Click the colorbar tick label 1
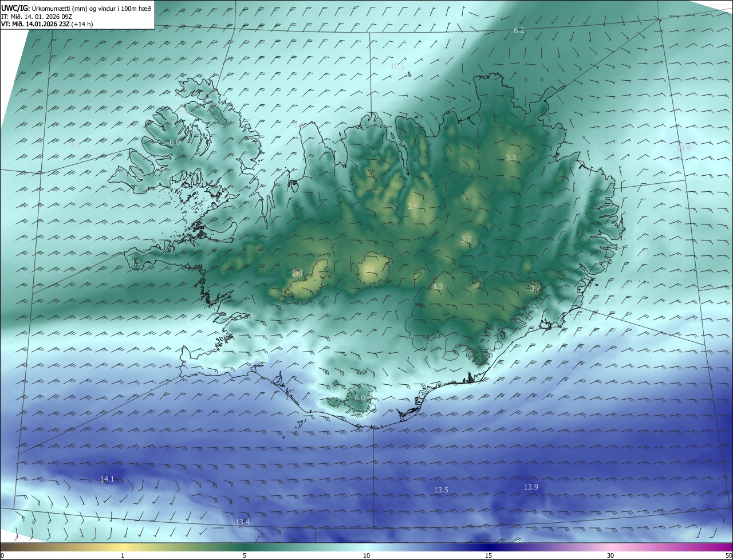Screen dimensions: 733x560 click(x=123, y=555)
